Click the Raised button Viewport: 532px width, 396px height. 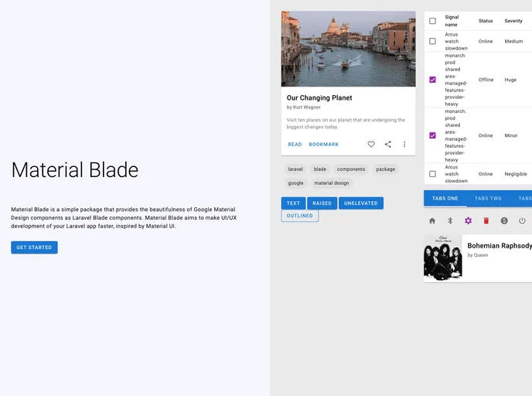point(322,203)
